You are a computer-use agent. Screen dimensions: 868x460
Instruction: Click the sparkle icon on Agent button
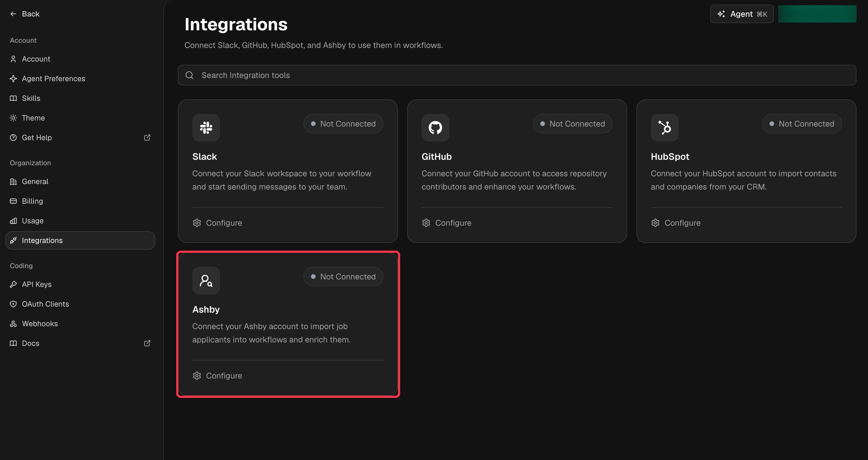721,14
